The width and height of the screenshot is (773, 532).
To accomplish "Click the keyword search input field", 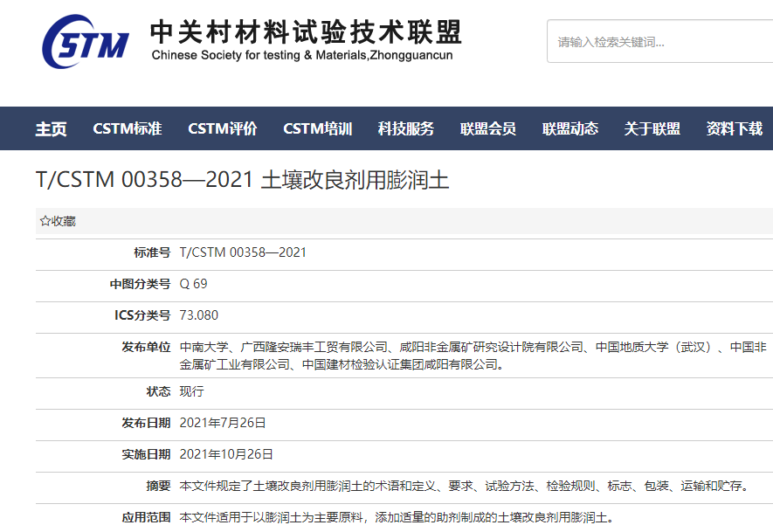I will [x=659, y=41].
